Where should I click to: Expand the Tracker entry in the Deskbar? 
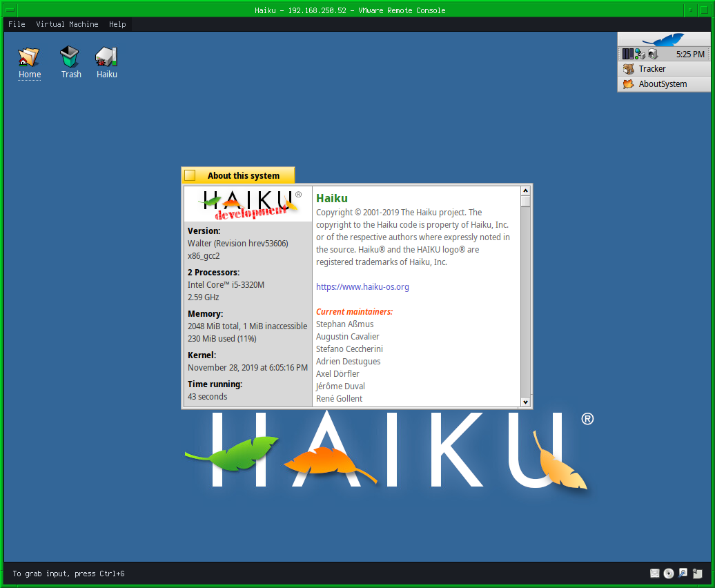click(652, 68)
